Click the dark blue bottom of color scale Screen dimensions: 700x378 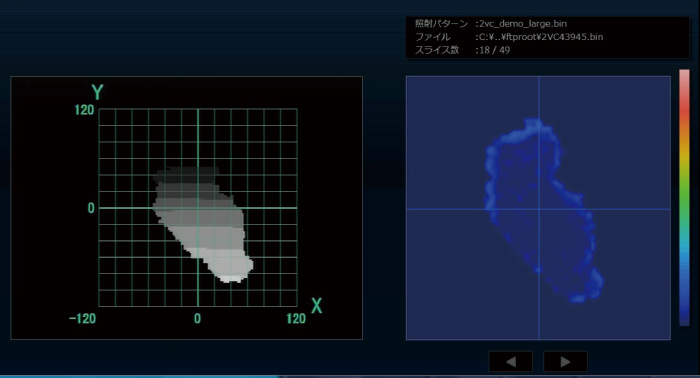(684, 308)
